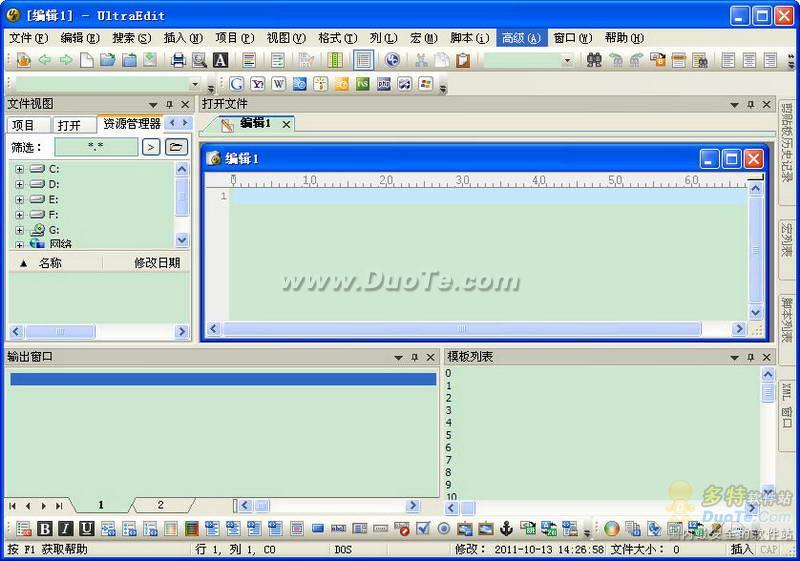800x561 pixels.
Task: Open 打开文件 panel dropdown arrow
Action: 734,105
